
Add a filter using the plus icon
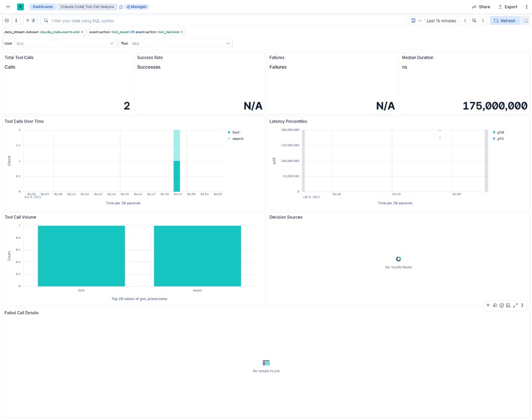pos(7,21)
